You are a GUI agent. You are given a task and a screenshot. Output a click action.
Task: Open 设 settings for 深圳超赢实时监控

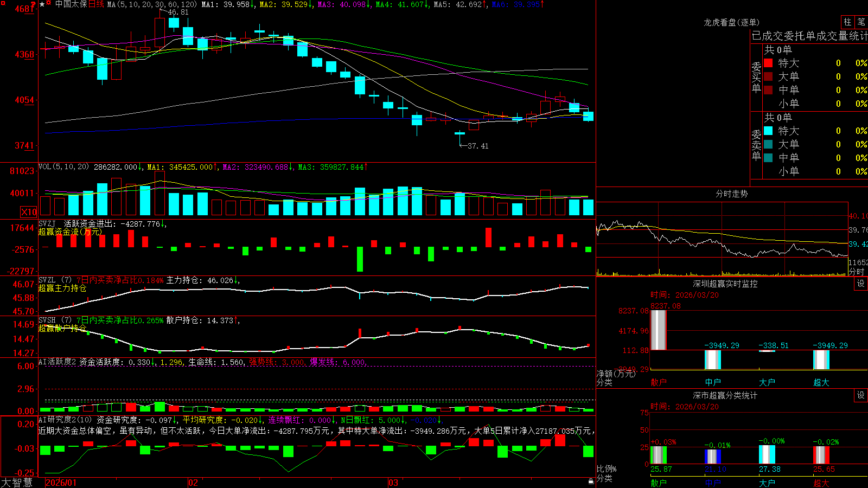pos(861,284)
